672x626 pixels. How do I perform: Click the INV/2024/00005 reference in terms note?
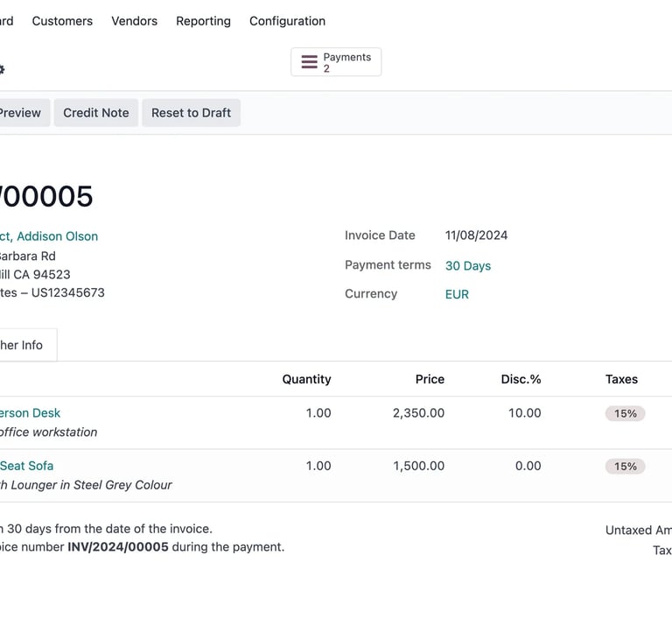pyautogui.click(x=118, y=547)
